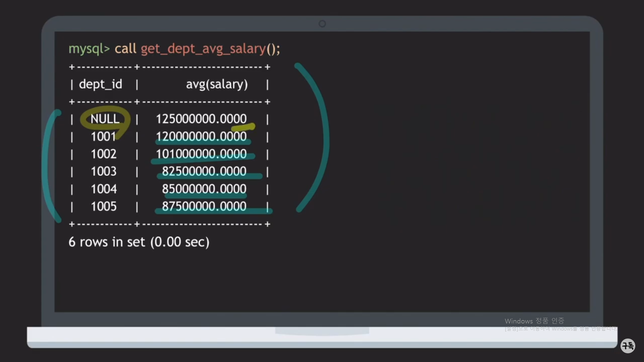Viewport: 644px width, 362px height.
Task: Click the 85000000.0000 salary value
Action: 204,189
